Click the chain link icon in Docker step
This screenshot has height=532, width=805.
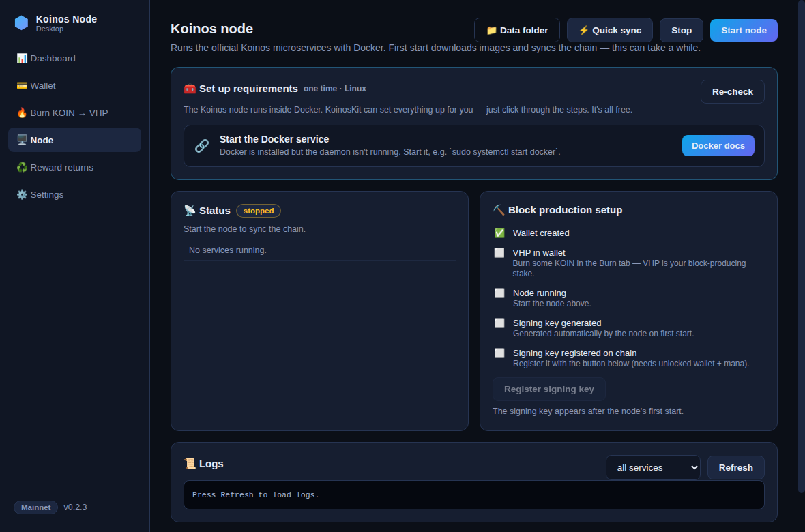coord(202,146)
